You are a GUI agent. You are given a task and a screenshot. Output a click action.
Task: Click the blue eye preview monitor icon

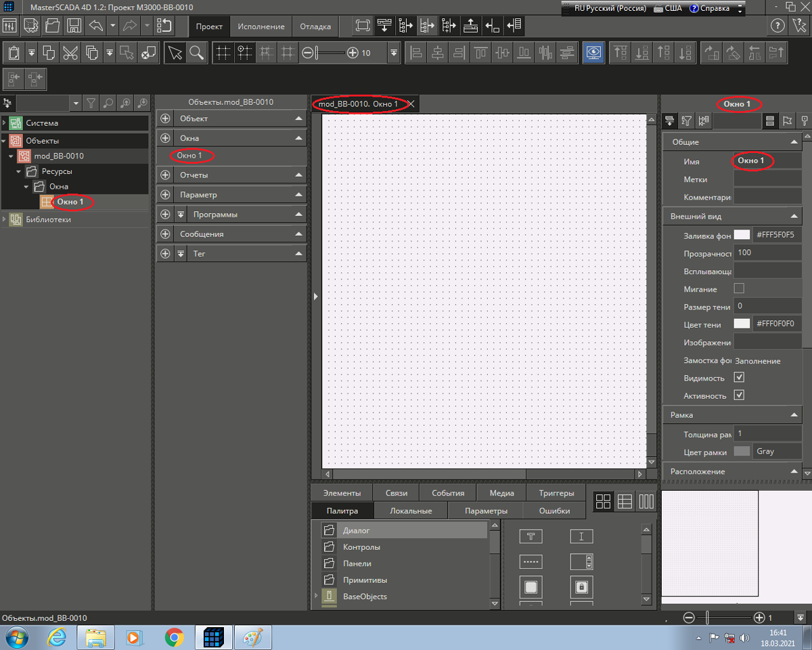point(593,53)
